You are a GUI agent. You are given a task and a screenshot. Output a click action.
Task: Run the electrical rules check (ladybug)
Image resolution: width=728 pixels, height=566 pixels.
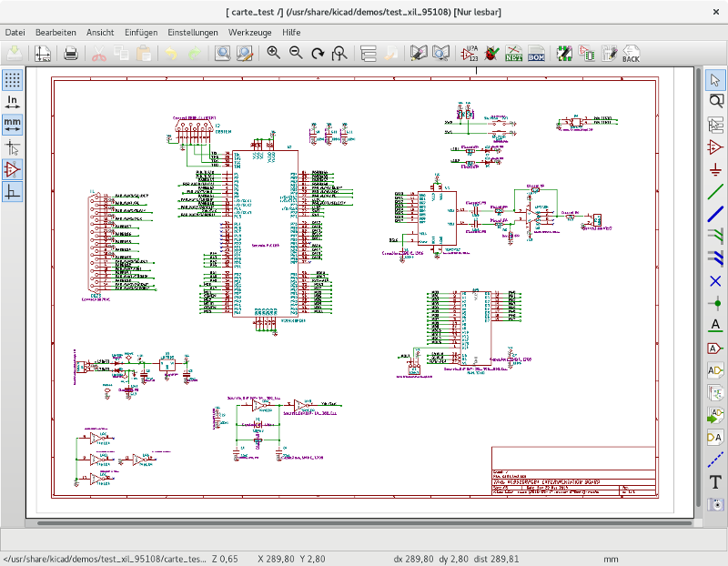492,54
